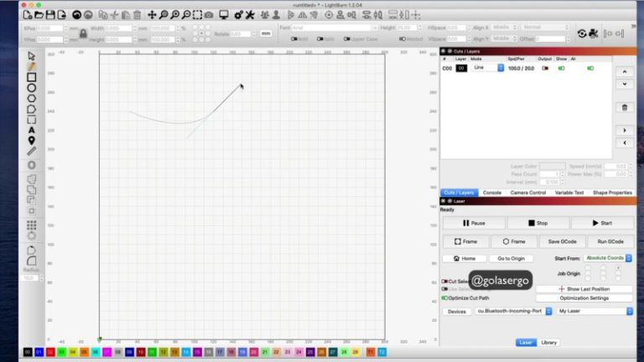Screen dimensions: 644x362
Task: Toggle the Welded text switch
Action: point(402,39)
